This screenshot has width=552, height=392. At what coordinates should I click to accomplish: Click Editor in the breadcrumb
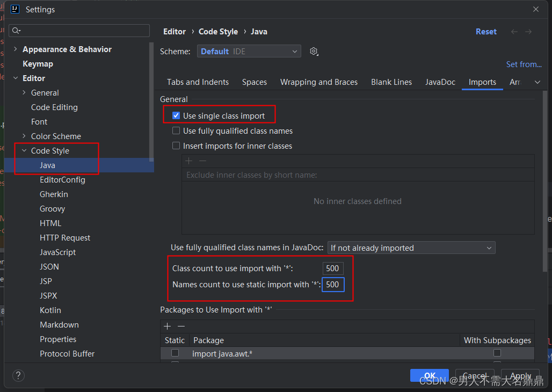point(175,32)
